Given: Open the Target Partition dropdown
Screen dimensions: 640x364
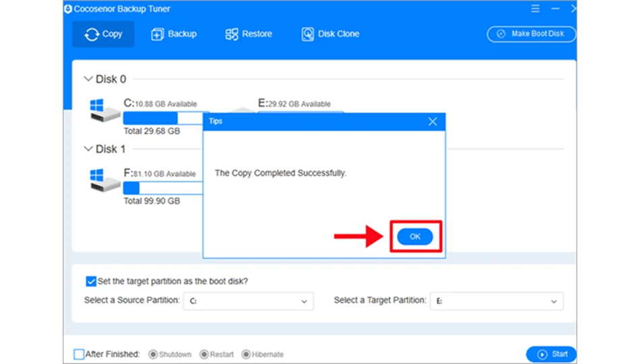Looking at the screenshot, I should pyautogui.click(x=497, y=301).
